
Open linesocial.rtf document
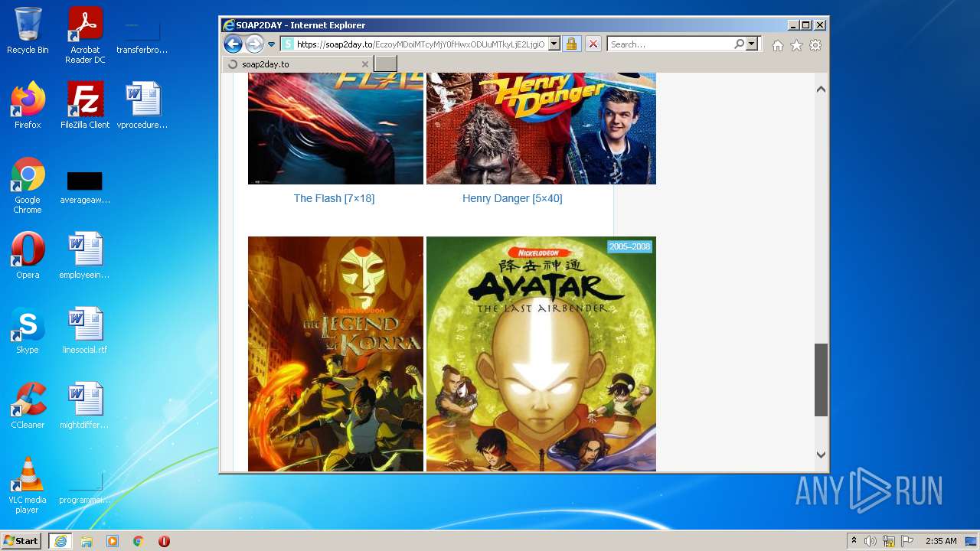pyautogui.click(x=85, y=331)
